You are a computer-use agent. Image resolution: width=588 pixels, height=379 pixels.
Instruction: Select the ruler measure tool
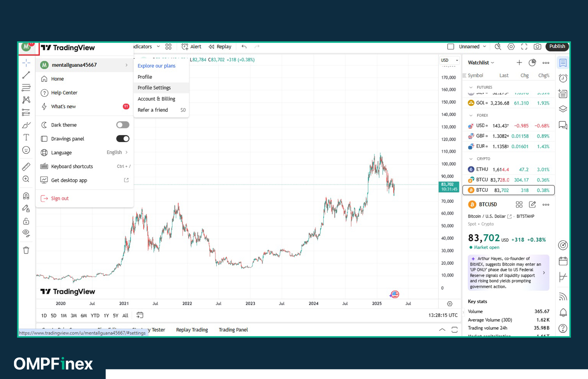26,166
